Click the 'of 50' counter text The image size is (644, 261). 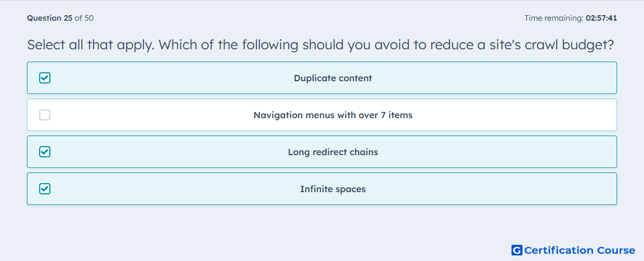coord(84,18)
